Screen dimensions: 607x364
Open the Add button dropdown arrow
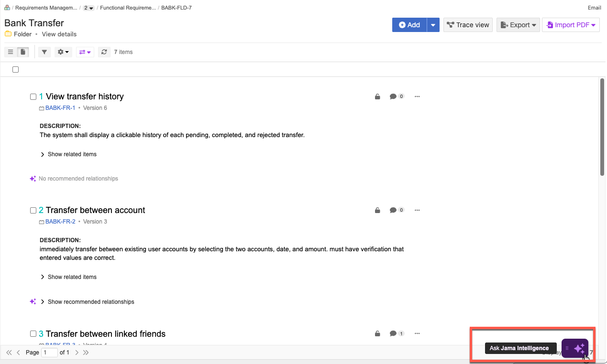(x=433, y=25)
